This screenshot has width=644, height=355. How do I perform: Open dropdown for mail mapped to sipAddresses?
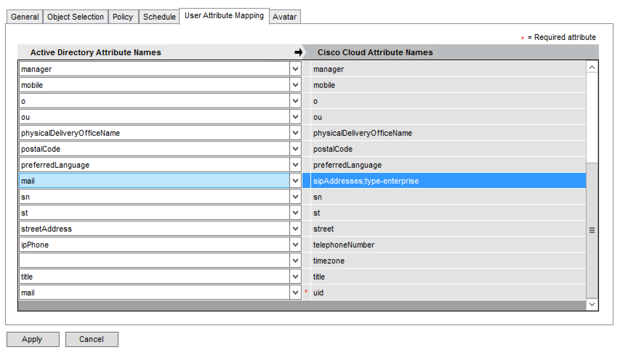point(295,180)
